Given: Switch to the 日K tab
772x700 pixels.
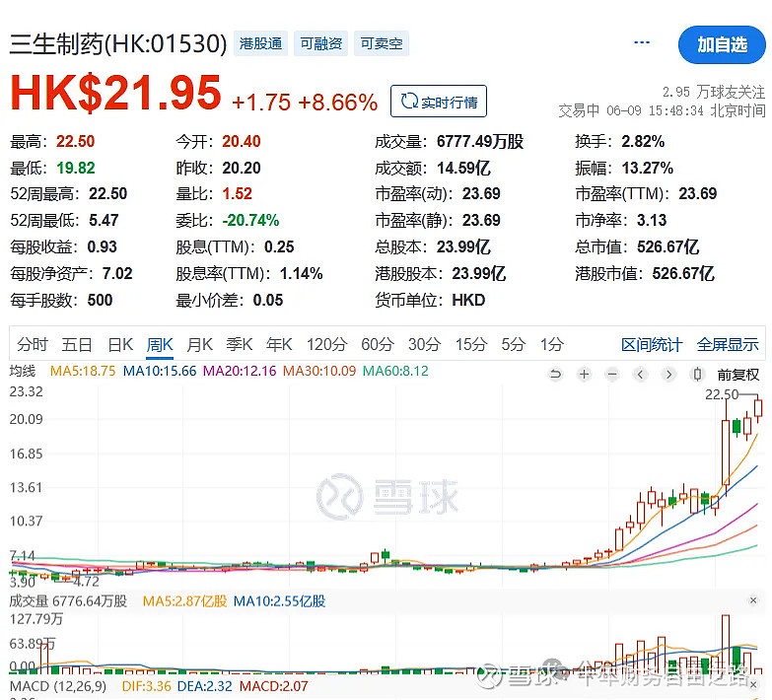Looking at the screenshot, I should point(120,345).
